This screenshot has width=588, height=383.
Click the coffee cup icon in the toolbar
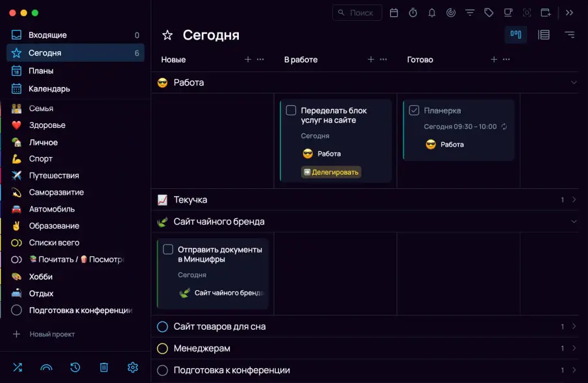(x=508, y=12)
